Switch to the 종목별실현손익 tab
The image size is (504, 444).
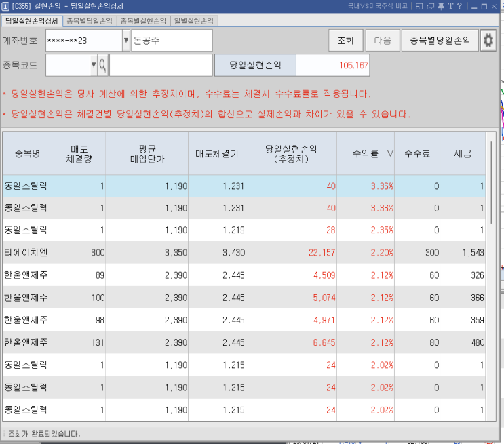(143, 21)
